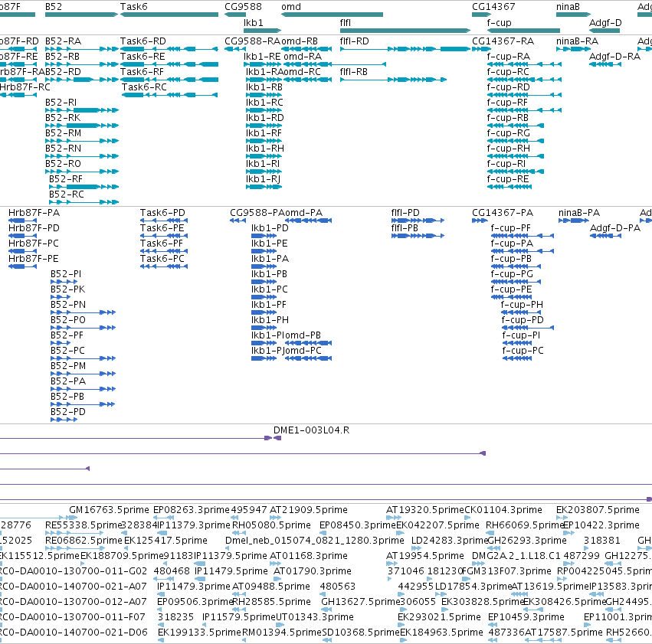652x644 pixels.
Task: Open EST CK01104.3prime
Action: 503,510
